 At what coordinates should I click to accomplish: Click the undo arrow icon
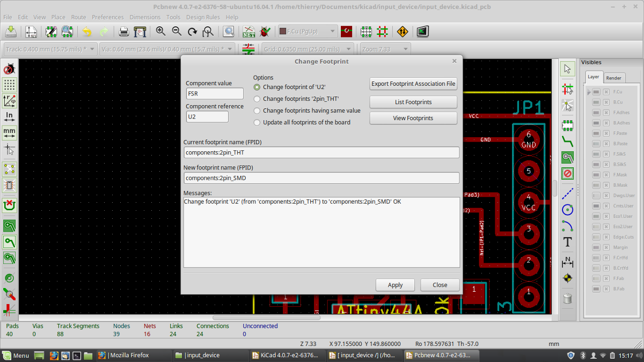click(87, 32)
